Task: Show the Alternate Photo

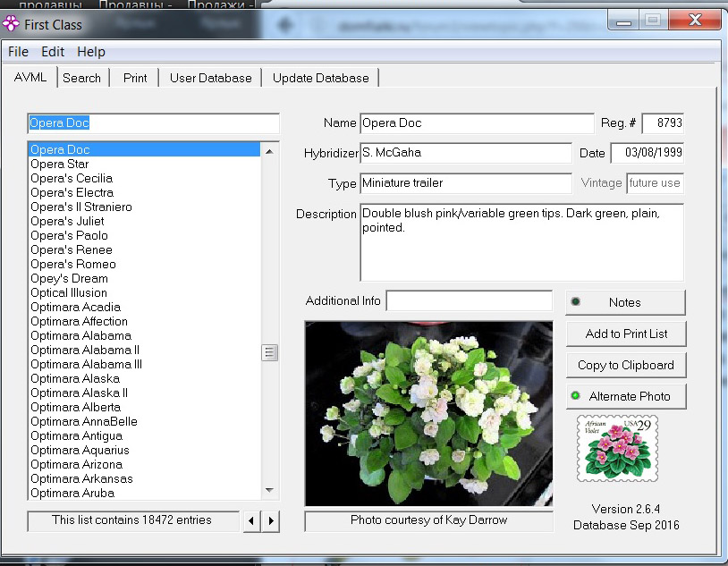Action: click(x=626, y=396)
